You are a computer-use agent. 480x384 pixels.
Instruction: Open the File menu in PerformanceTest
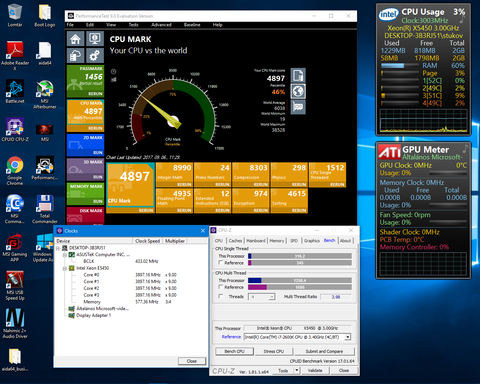point(70,25)
